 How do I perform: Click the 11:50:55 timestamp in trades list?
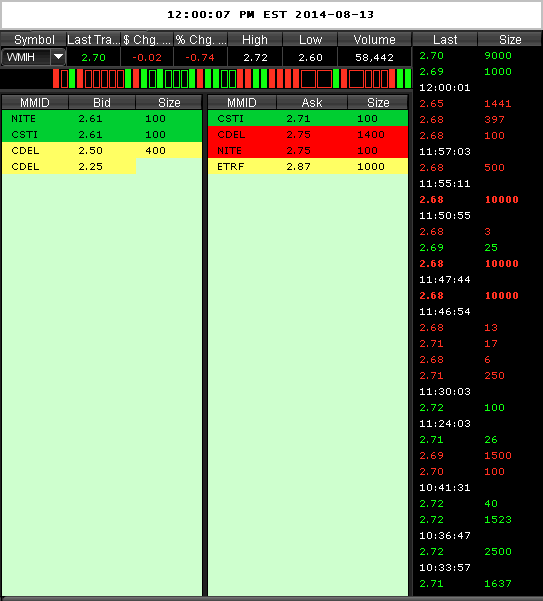tap(445, 215)
